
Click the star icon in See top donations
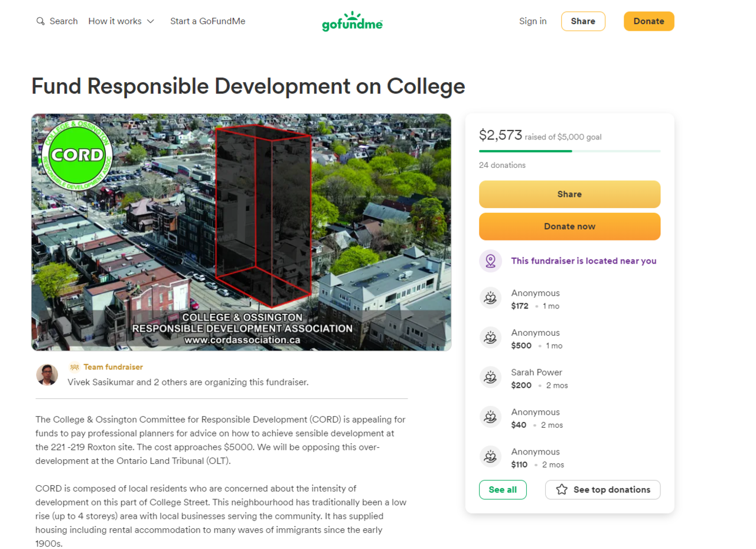click(x=562, y=489)
